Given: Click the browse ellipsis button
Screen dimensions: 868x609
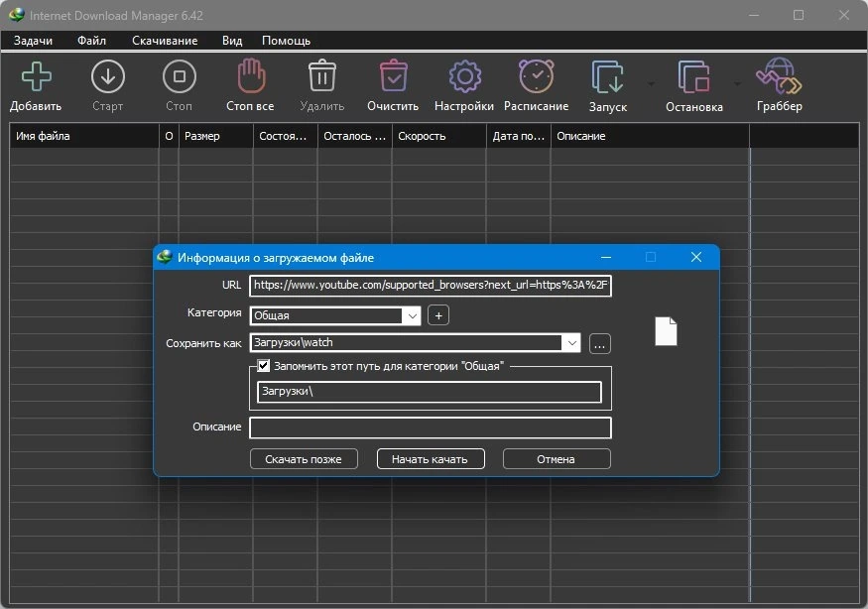Looking at the screenshot, I should tap(599, 344).
